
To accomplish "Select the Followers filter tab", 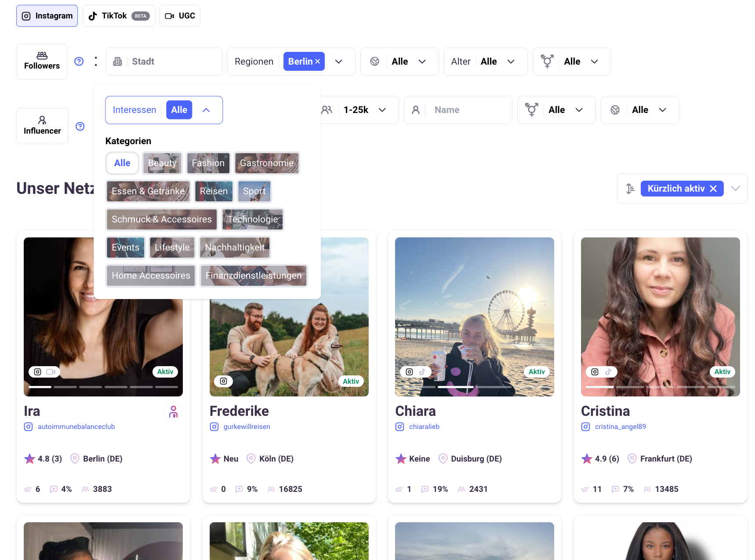I will click(x=42, y=62).
